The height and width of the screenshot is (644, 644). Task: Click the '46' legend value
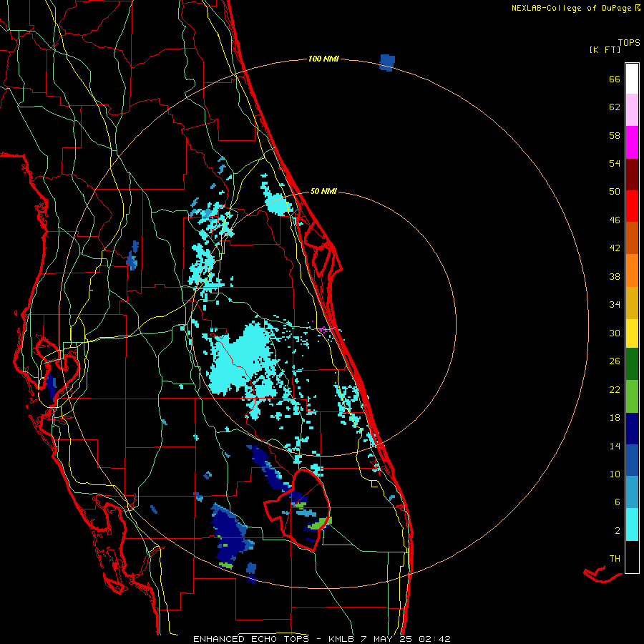point(615,220)
